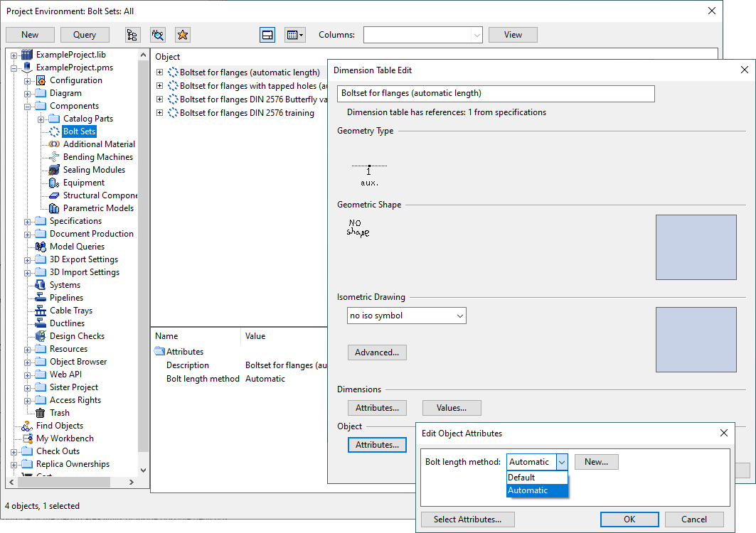Screen dimensions: 756x533
Task: Click the Configuration gear icon
Action: pyautogui.click(x=41, y=80)
